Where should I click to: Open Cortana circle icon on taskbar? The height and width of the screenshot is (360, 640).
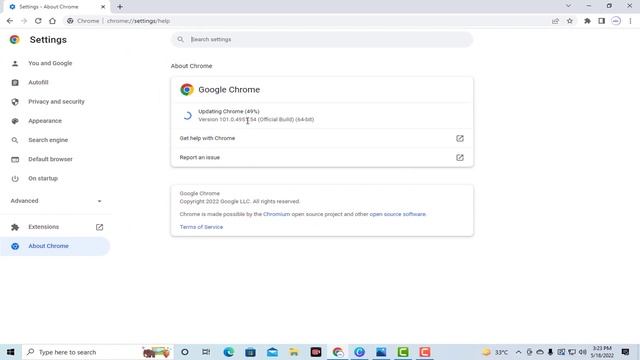pyautogui.click(x=184, y=352)
